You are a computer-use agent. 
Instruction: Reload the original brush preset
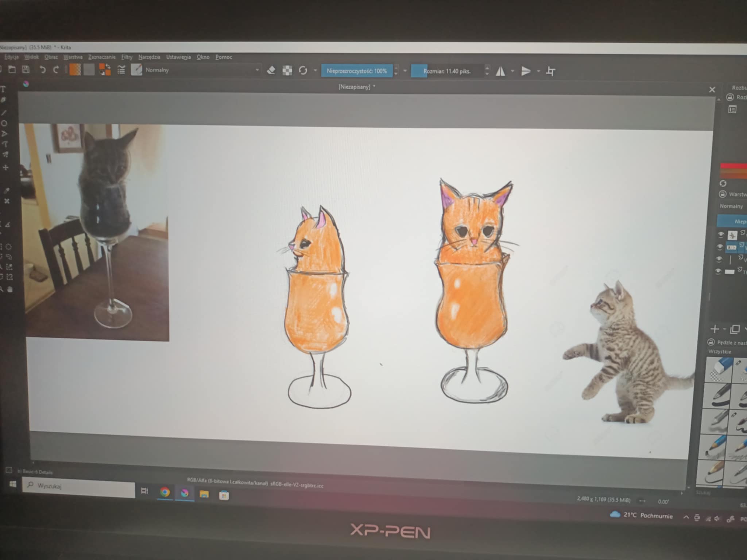point(303,71)
